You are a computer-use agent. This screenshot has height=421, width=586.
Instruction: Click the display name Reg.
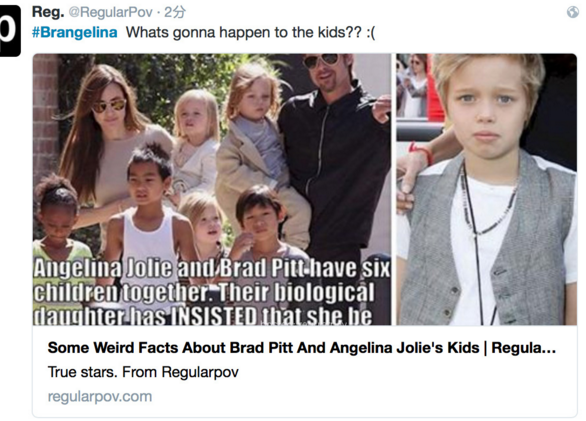coord(48,12)
